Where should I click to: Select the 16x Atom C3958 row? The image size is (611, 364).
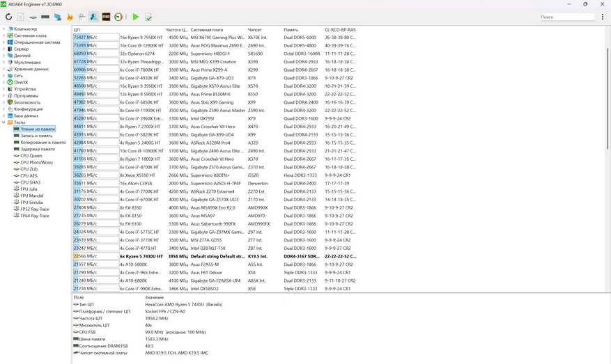[x=215, y=183]
